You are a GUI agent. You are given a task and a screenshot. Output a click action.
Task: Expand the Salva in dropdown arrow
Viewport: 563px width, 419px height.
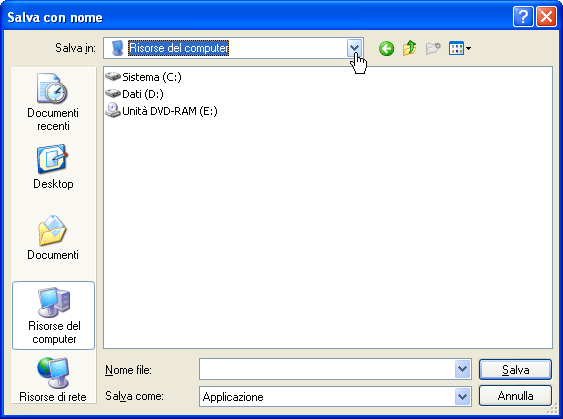pos(354,48)
